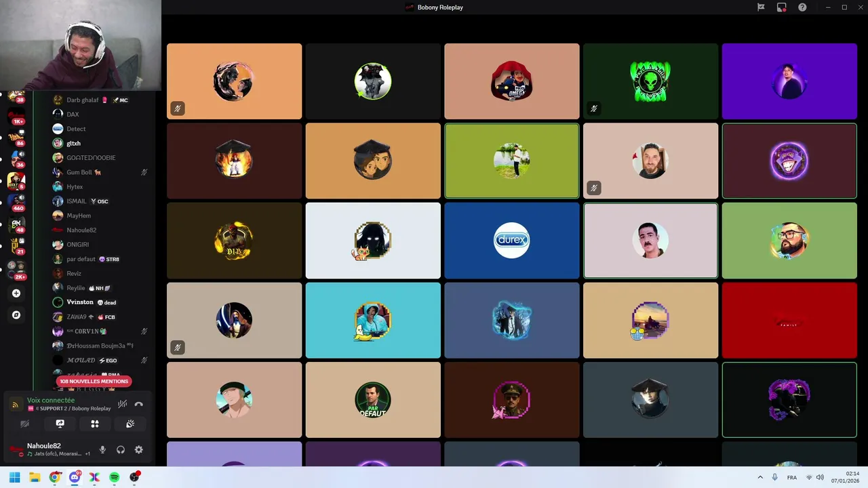Open the server with the 460 badge
Screen dimensions: 868x488
click(x=16, y=203)
